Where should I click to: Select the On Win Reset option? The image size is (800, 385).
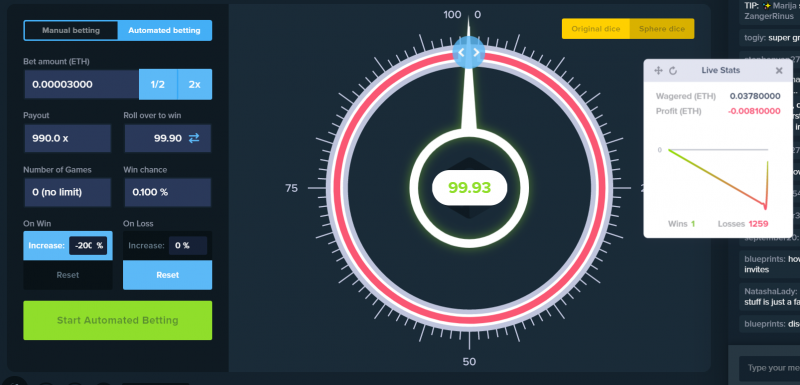(x=68, y=275)
